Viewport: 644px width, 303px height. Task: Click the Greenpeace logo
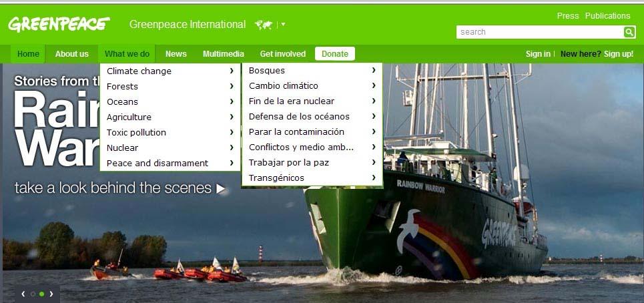pos(59,24)
